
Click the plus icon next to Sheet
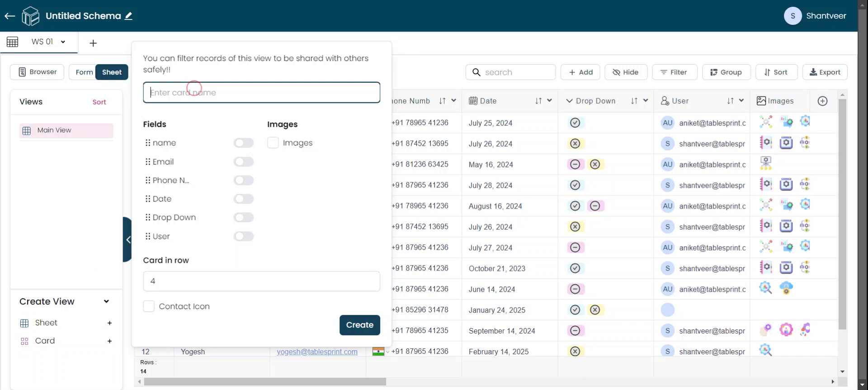tap(109, 323)
